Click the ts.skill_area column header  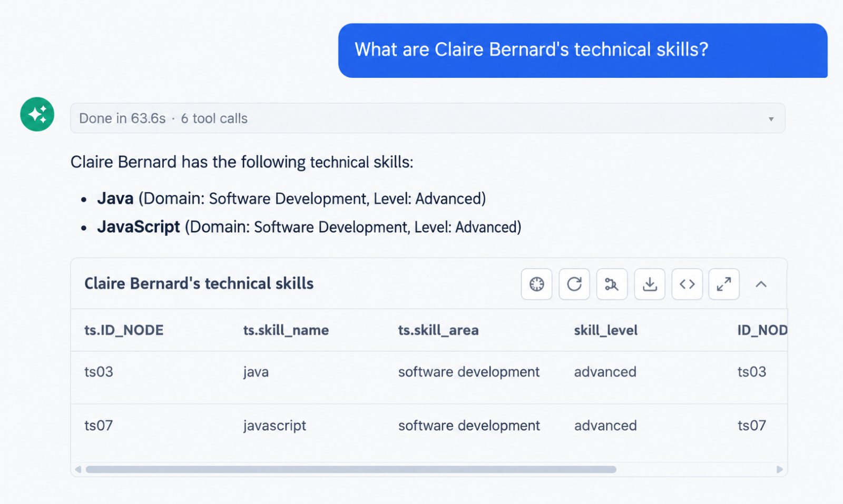[x=438, y=330]
